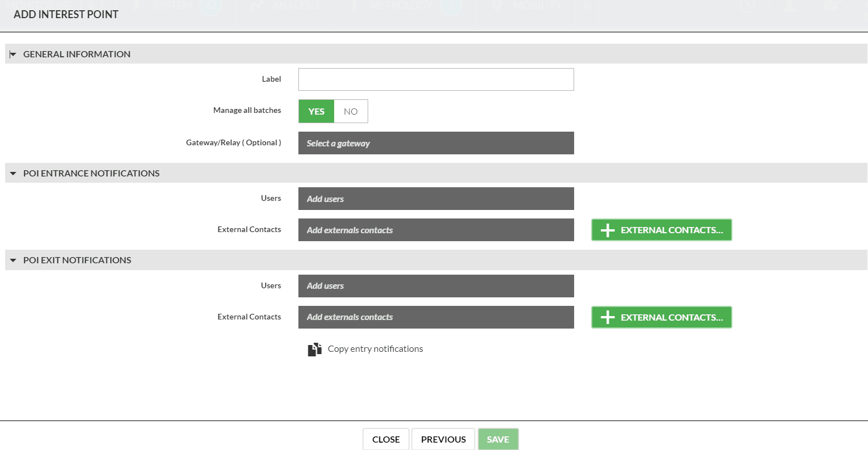Set Manage all batches to NO
This screenshot has width=868, height=450.
(x=351, y=112)
